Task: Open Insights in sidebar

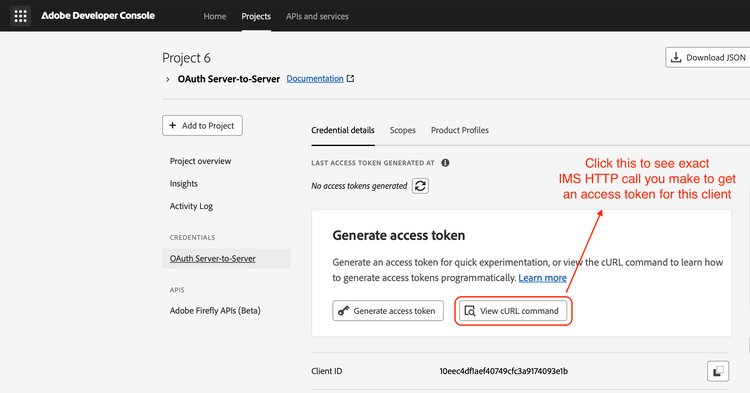Action: (184, 184)
